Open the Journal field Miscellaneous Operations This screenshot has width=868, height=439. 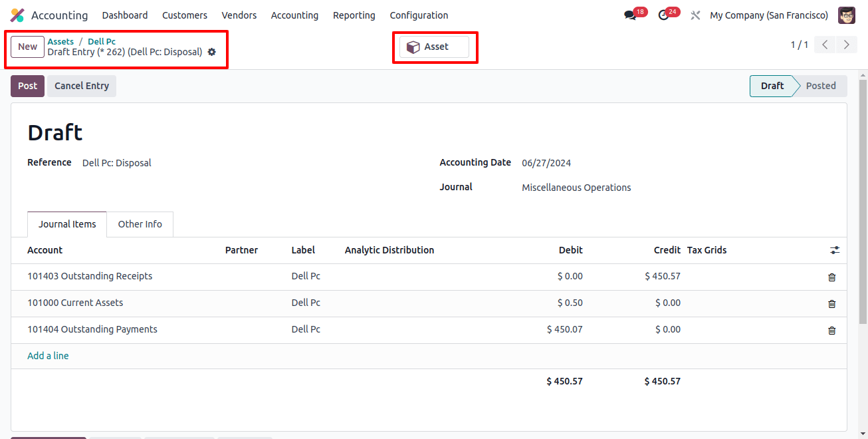[x=577, y=188]
